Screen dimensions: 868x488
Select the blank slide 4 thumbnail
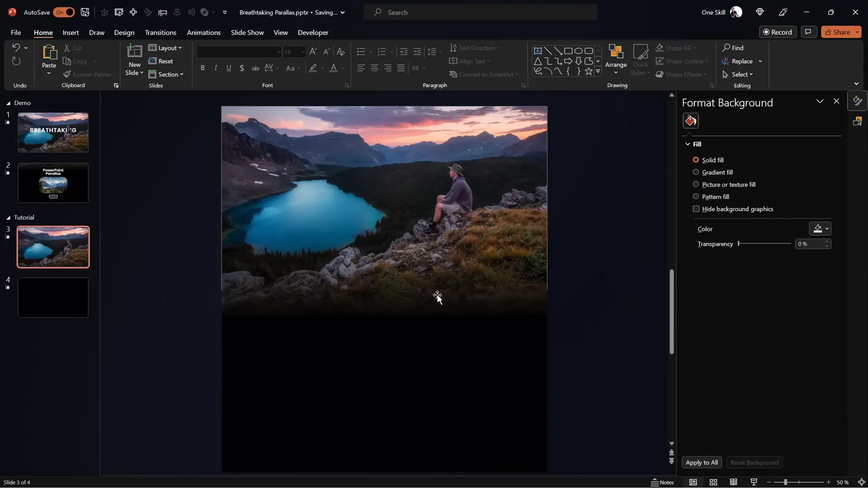pos(53,297)
